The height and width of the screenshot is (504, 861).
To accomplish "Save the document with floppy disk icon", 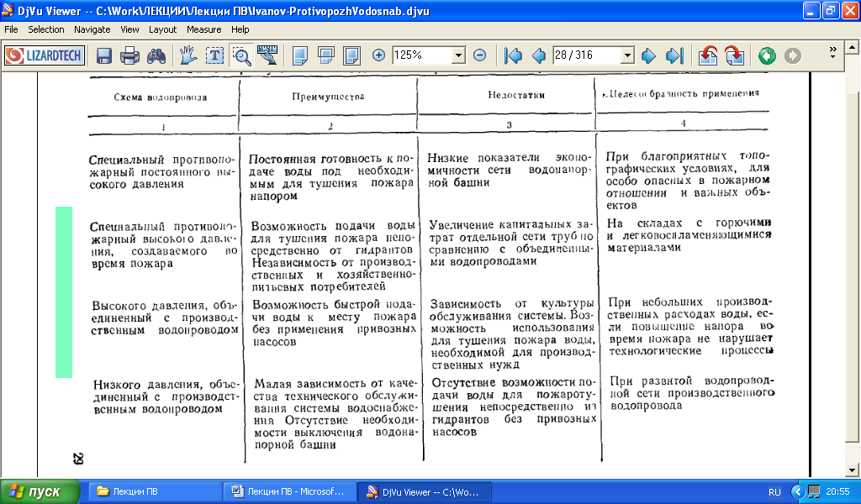I will [103, 55].
